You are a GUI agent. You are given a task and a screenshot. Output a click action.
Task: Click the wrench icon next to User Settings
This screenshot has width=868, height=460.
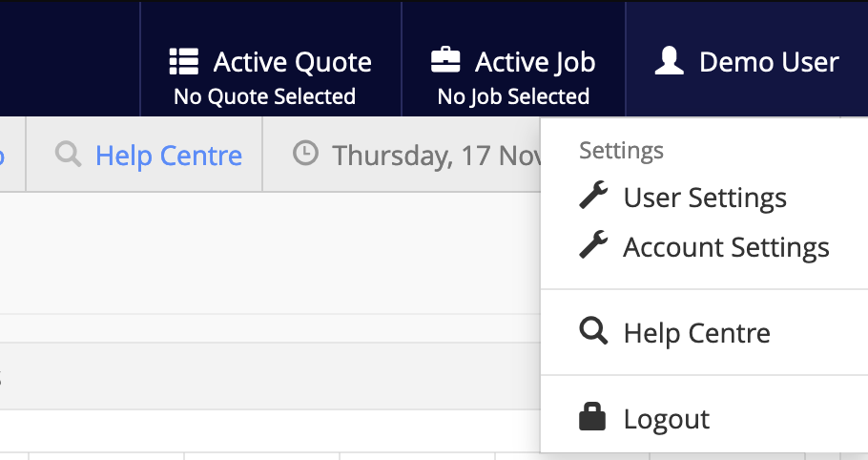593,197
